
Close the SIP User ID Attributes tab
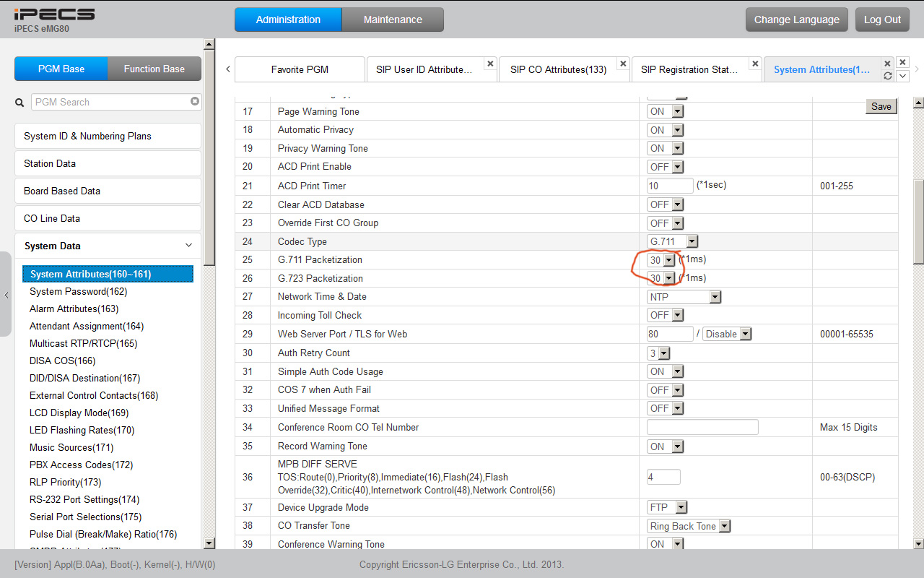[489, 64]
